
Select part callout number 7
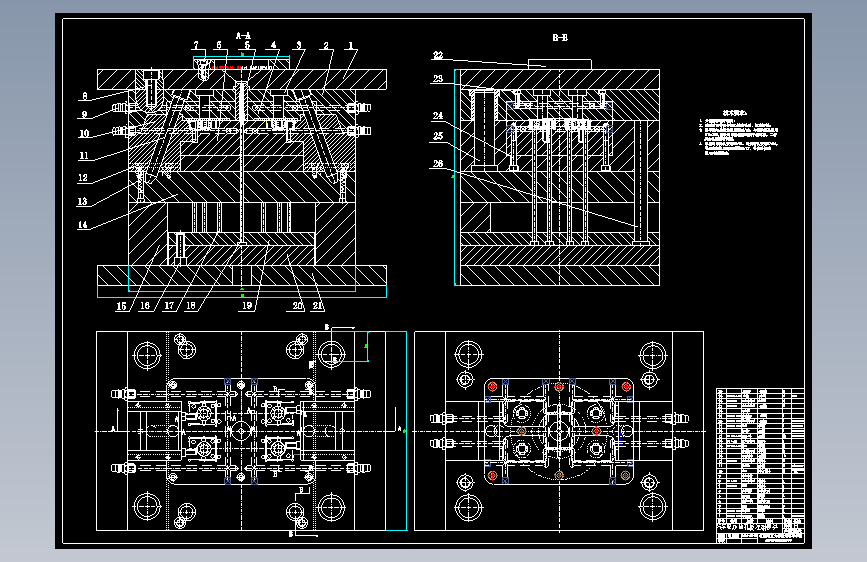pyautogui.click(x=196, y=45)
